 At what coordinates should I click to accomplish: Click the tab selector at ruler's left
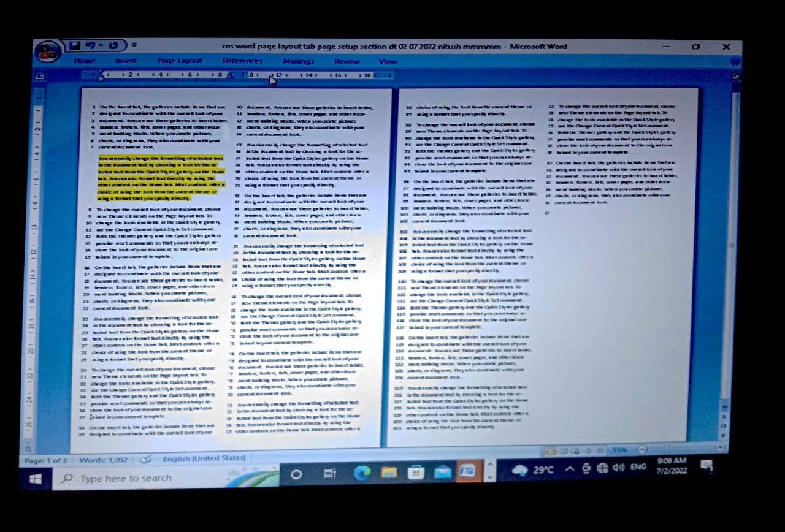coord(40,76)
